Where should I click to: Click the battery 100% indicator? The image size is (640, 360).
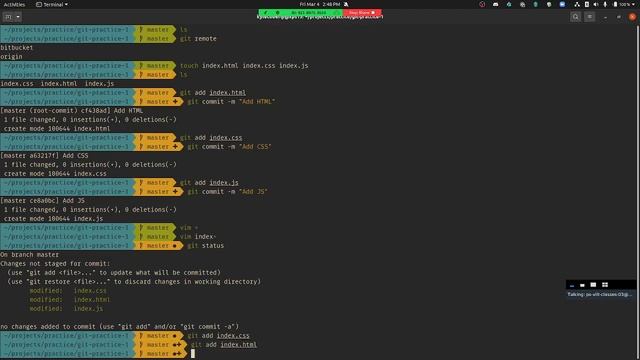tap(622, 4)
